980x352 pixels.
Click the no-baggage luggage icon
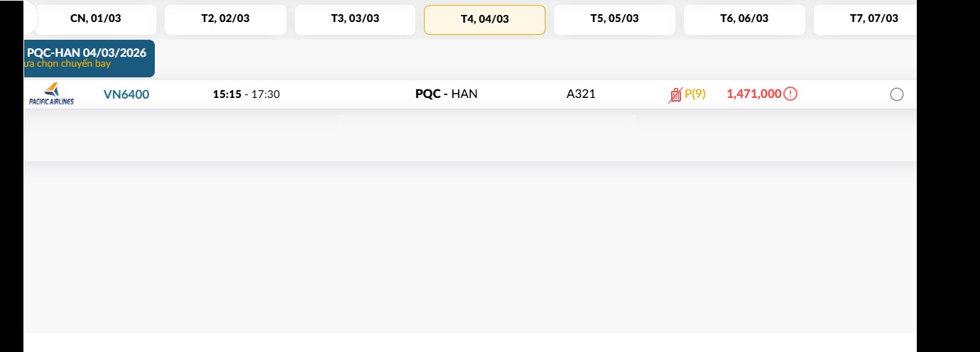pos(675,94)
